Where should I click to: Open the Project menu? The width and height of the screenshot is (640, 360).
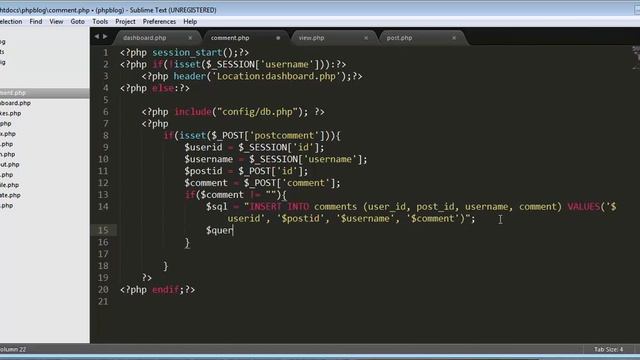pos(125,22)
